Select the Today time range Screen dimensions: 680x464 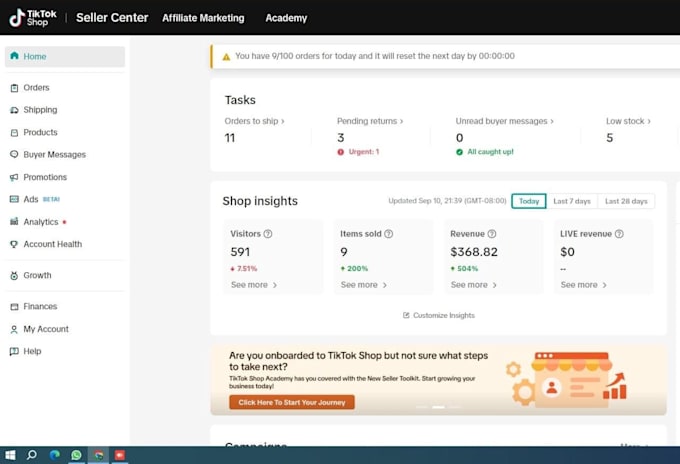tap(529, 201)
